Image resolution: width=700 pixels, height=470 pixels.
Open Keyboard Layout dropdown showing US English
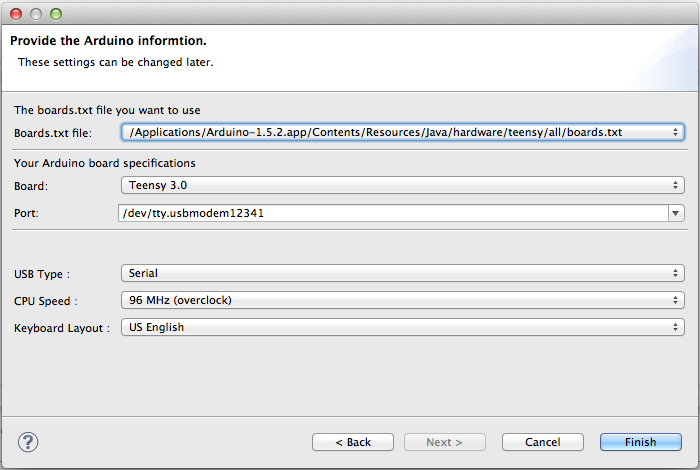click(x=401, y=327)
